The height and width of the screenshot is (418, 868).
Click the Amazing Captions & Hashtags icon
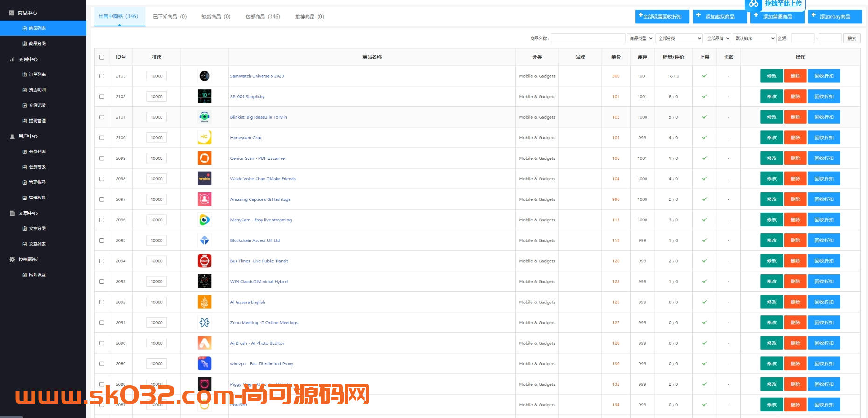[x=204, y=199]
